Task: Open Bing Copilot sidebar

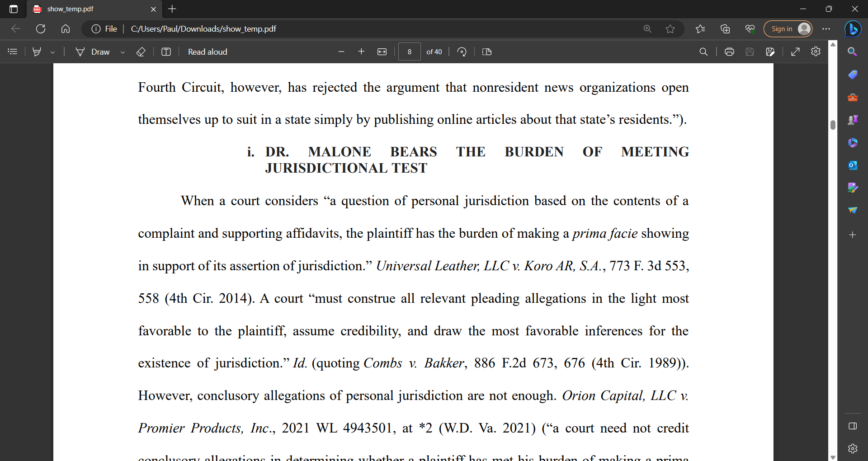Action: (x=853, y=29)
